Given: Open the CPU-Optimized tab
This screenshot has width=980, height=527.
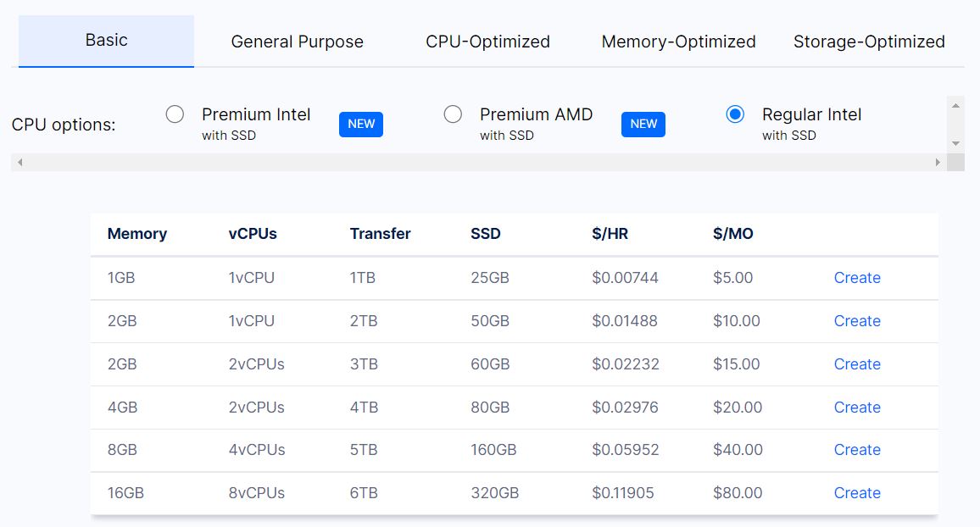Looking at the screenshot, I should click(487, 41).
